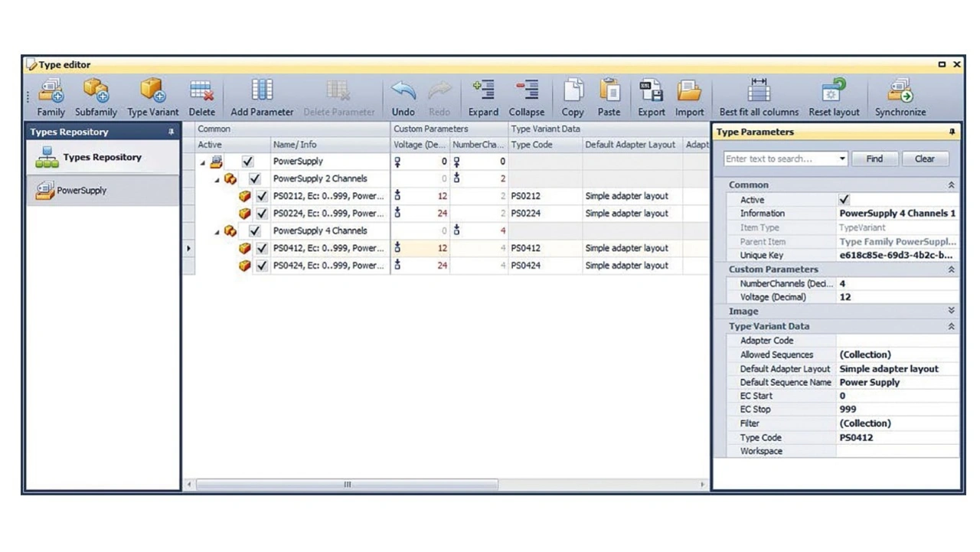The height and width of the screenshot is (552, 980).
Task: Add a new Subfamily from toolbar
Action: click(x=96, y=92)
